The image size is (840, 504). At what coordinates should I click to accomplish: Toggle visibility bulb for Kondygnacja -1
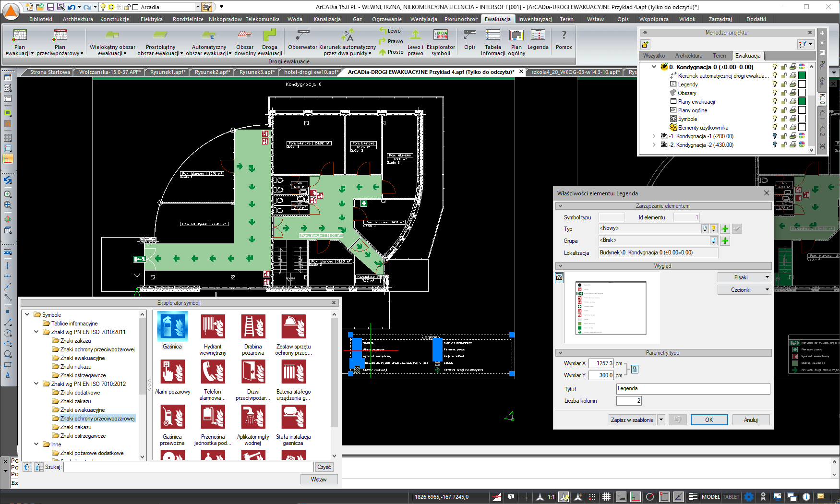774,136
